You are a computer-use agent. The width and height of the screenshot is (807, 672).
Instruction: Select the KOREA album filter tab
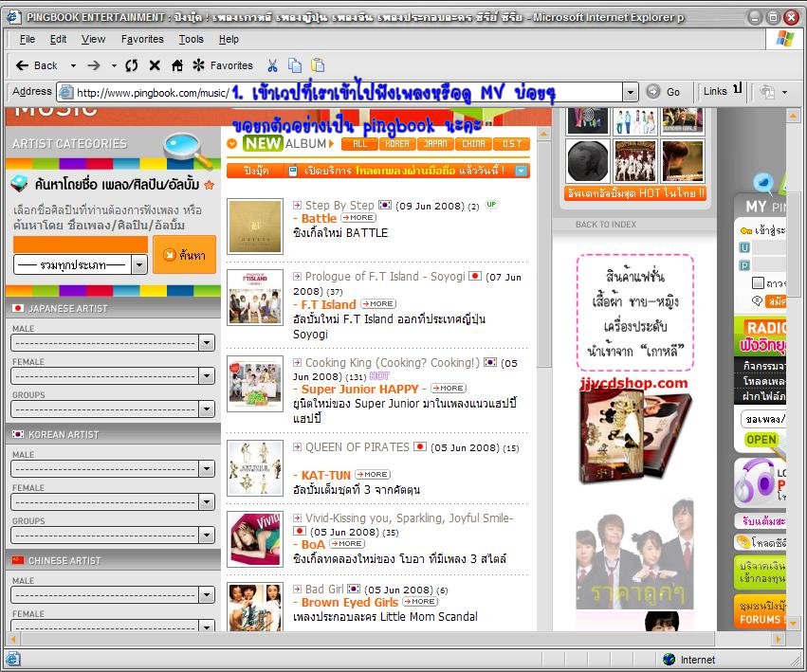click(397, 144)
